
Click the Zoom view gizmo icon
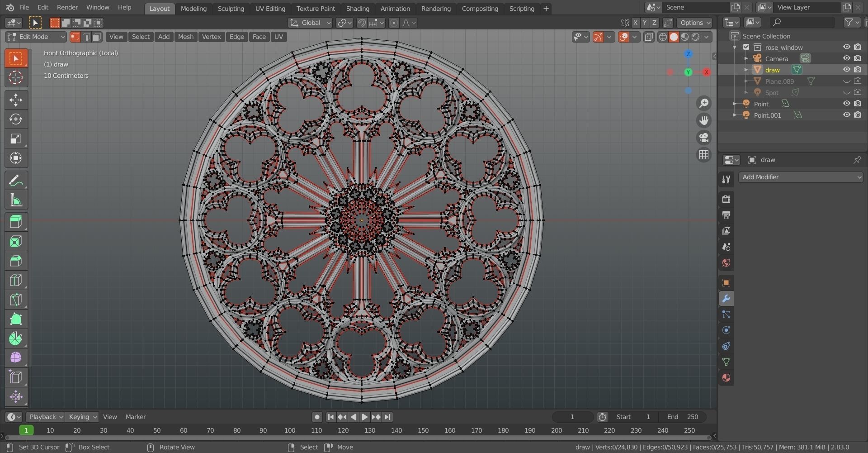coord(704,103)
